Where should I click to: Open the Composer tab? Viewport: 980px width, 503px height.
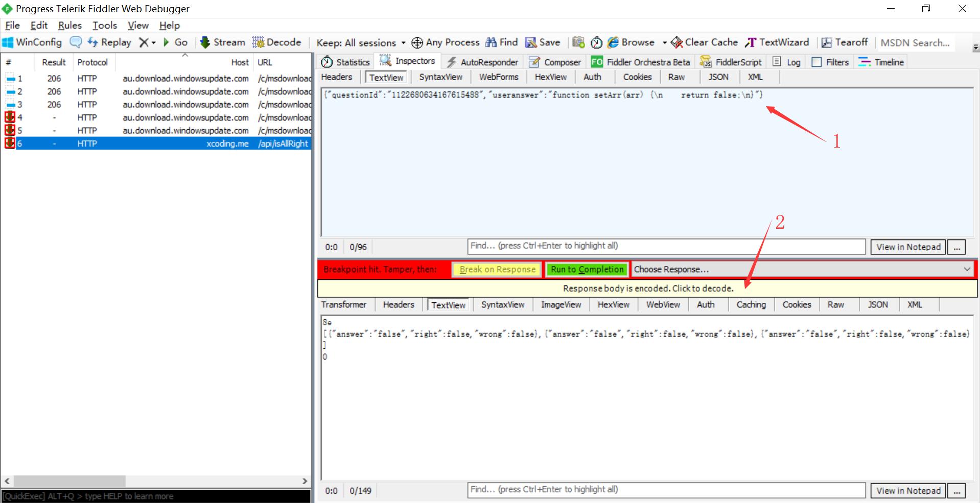(555, 62)
